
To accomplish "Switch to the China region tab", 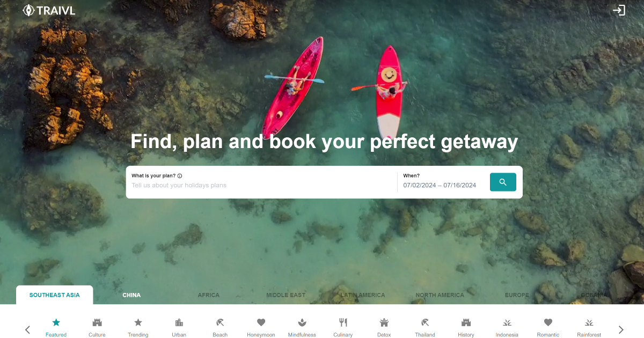I will pos(131,295).
